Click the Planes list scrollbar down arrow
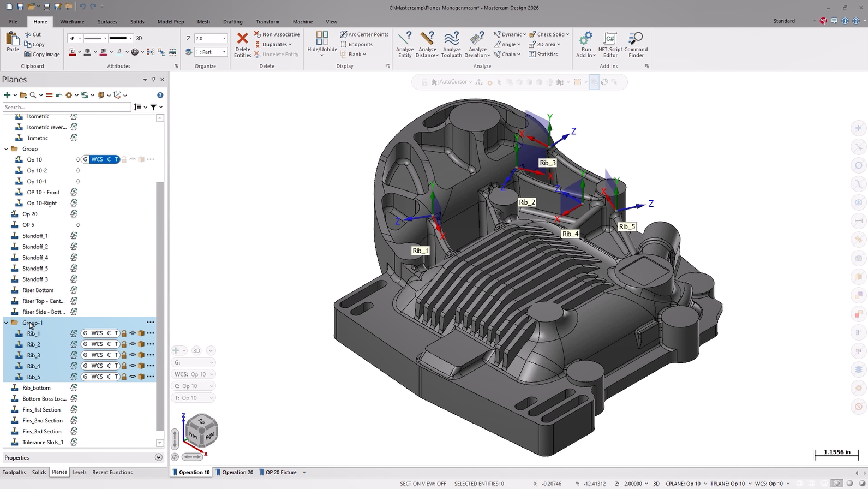This screenshot has width=868, height=489. pyautogui.click(x=160, y=443)
